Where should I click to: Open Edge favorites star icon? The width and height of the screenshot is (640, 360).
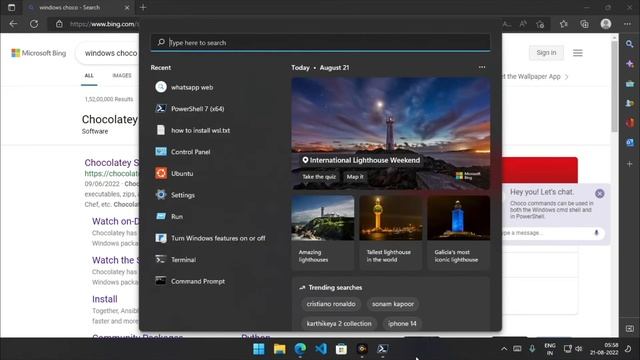(564, 24)
